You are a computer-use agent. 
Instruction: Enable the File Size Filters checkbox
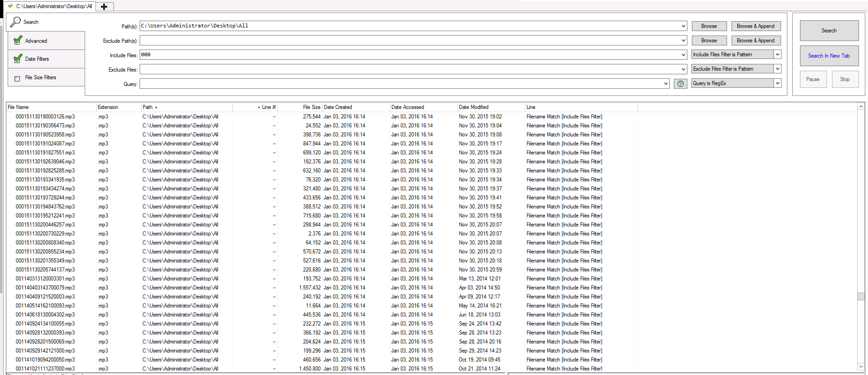[18, 78]
